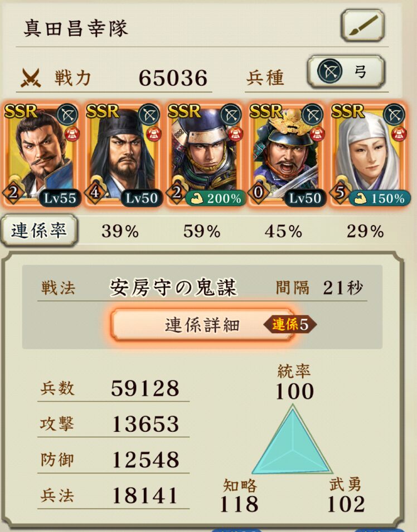Tap the crossed swords 戦力 icon
Viewport: 417px width, 532px height.
point(31,77)
